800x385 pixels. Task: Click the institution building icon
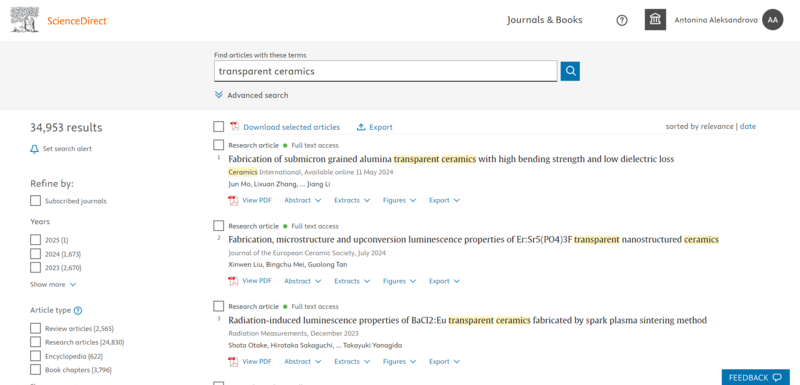(655, 20)
